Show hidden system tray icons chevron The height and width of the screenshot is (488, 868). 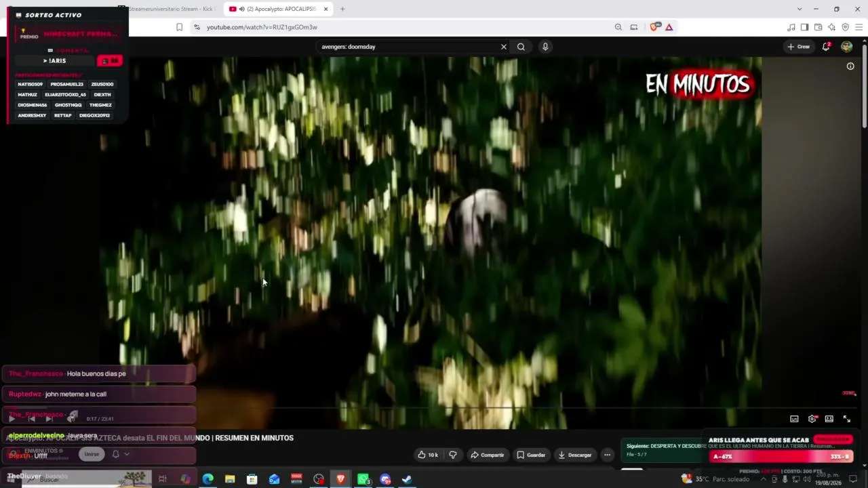[x=764, y=479]
